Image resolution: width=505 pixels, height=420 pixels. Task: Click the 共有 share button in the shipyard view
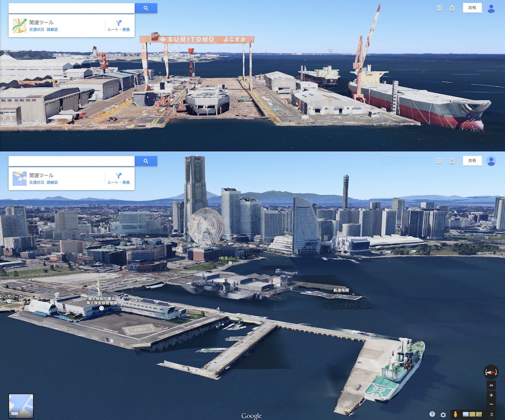pos(472,8)
